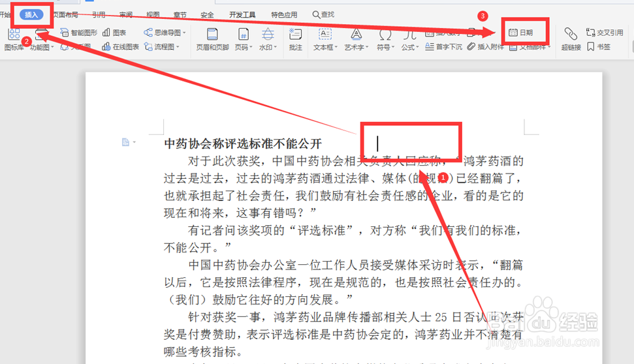Expand the 页码 dropdown arrow
Screen dimensions: 634x364
tap(251, 47)
